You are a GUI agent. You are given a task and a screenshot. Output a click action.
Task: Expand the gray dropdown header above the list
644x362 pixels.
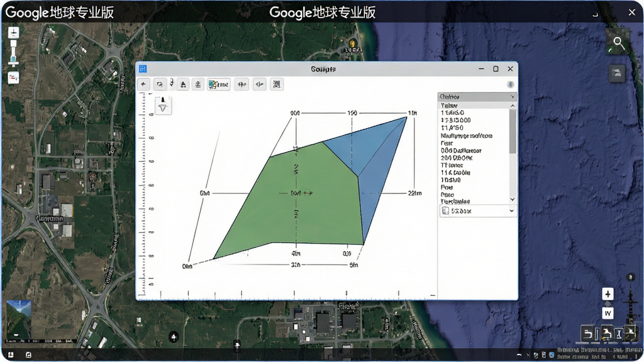click(477, 97)
